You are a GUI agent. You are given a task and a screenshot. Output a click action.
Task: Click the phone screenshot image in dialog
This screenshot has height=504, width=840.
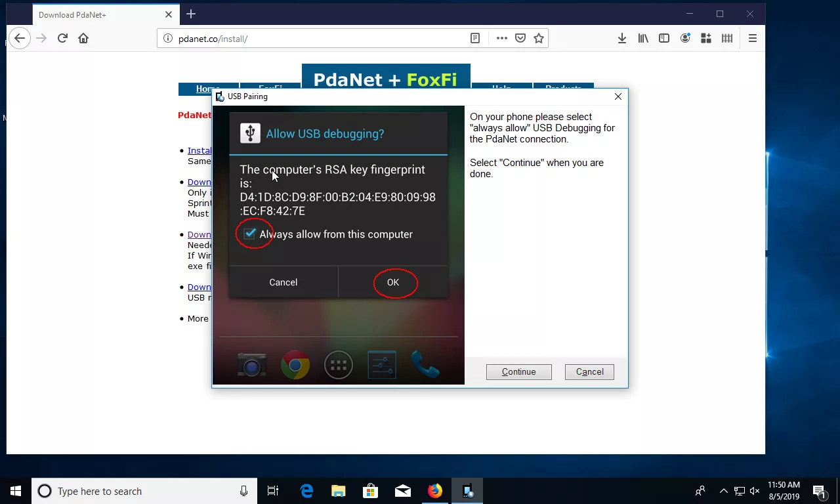pos(339,245)
